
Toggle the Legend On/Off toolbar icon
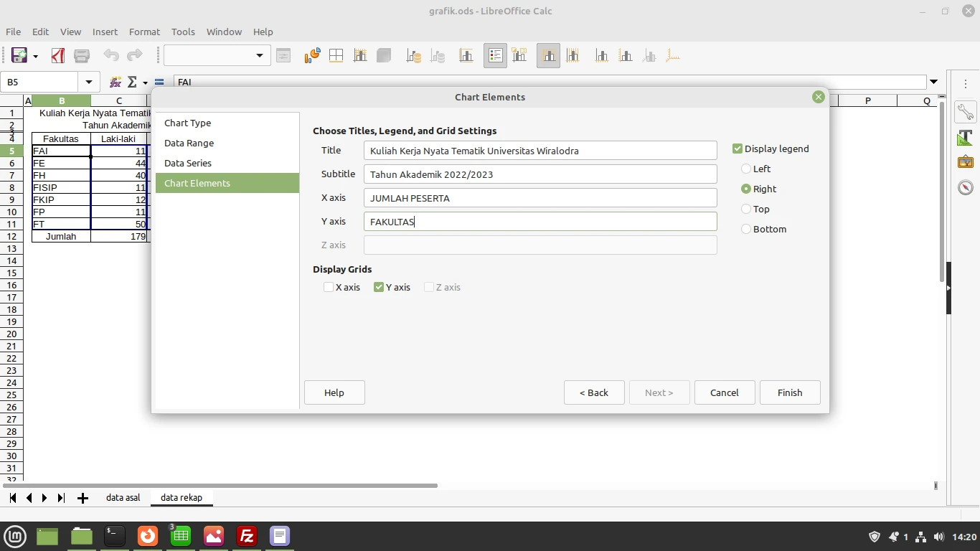coord(495,56)
